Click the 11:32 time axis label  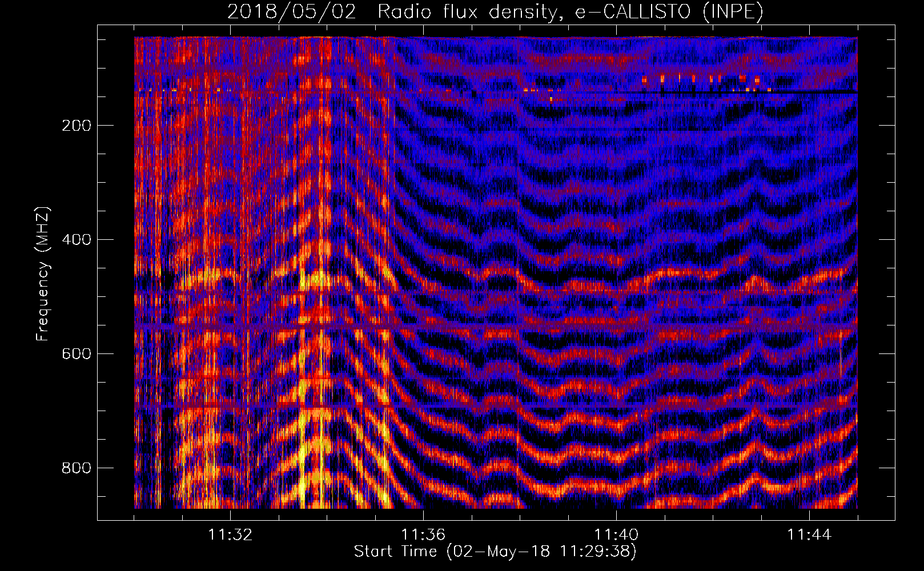tap(230, 534)
